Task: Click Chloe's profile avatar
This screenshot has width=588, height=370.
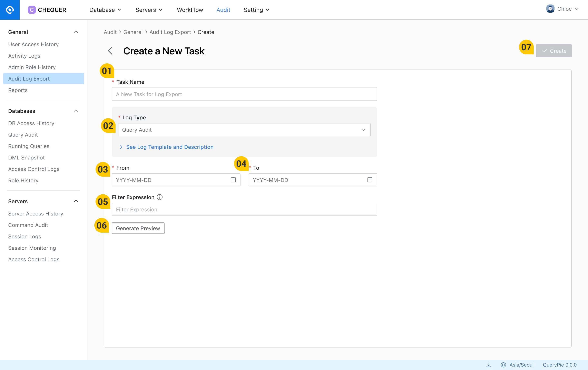Action: 550,9
